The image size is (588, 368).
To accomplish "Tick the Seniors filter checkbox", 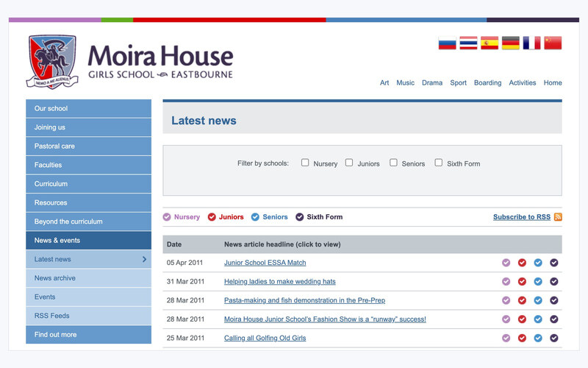I will tap(393, 163).
